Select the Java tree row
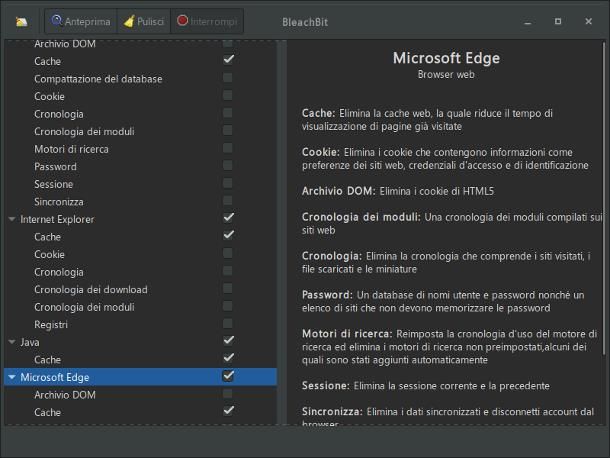 [140, 342]
